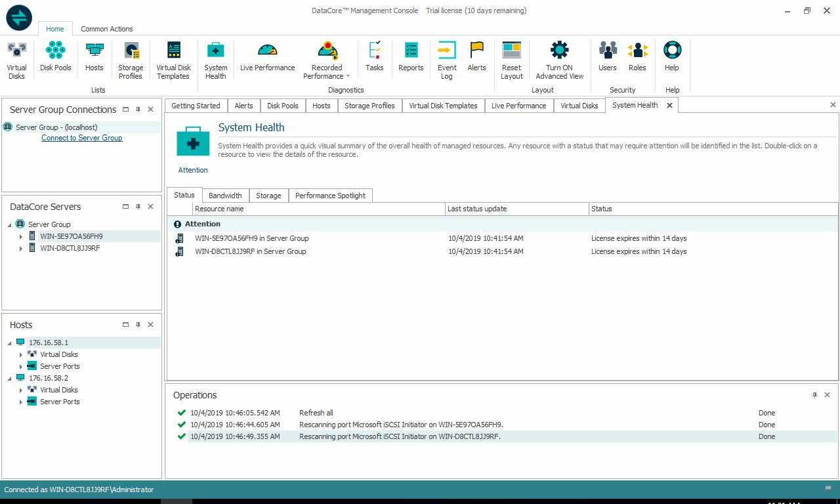
Task: Open Virtual Disk Templates ribbon button
Action: pyautogui.click(x=173, y=60)
